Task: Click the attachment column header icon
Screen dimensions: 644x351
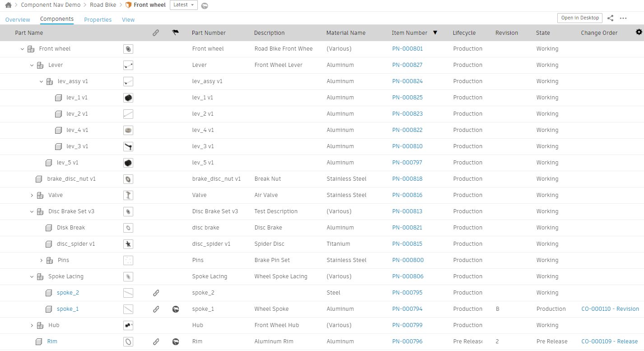Action: (156, 33)
